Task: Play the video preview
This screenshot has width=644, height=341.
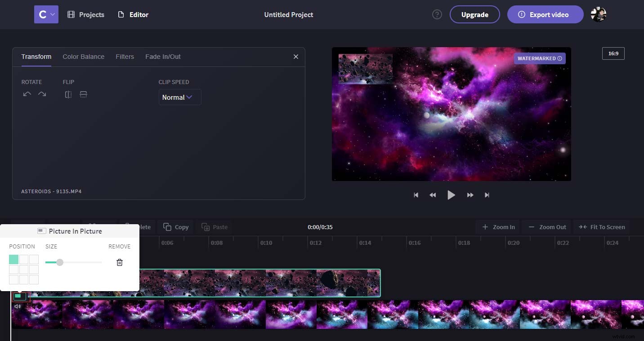Action: [451, 195]
